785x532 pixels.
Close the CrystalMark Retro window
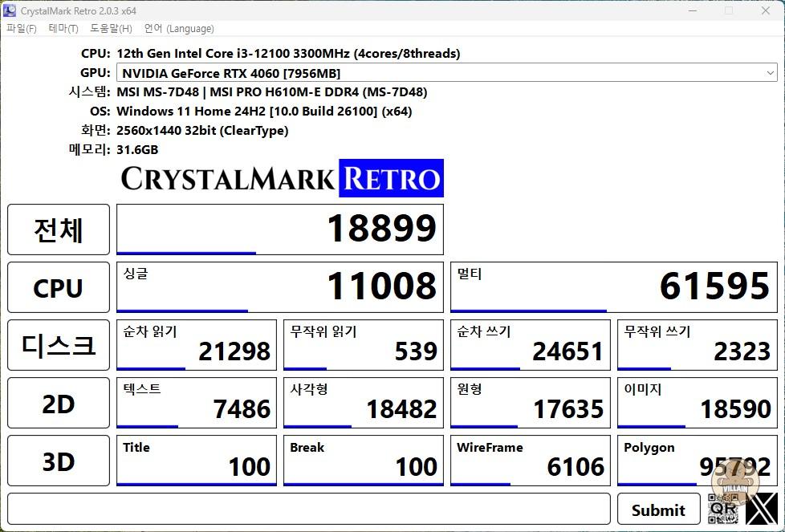point(765,10)
